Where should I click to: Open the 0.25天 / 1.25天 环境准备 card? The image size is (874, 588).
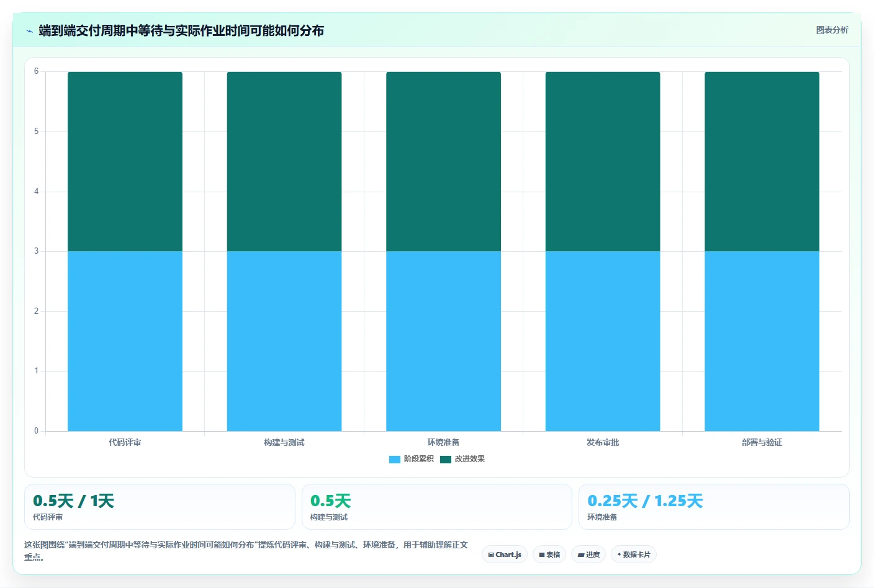pyautogui.click(x=714, y=507)
